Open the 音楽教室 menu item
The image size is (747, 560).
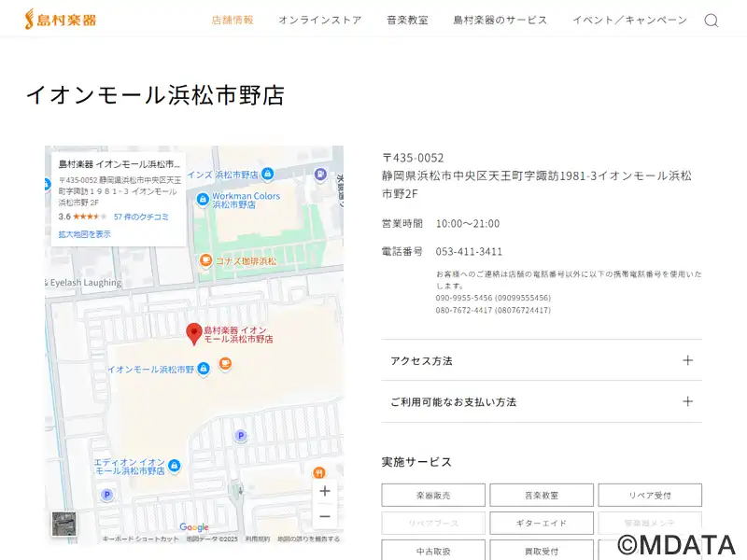pos(407,20)
